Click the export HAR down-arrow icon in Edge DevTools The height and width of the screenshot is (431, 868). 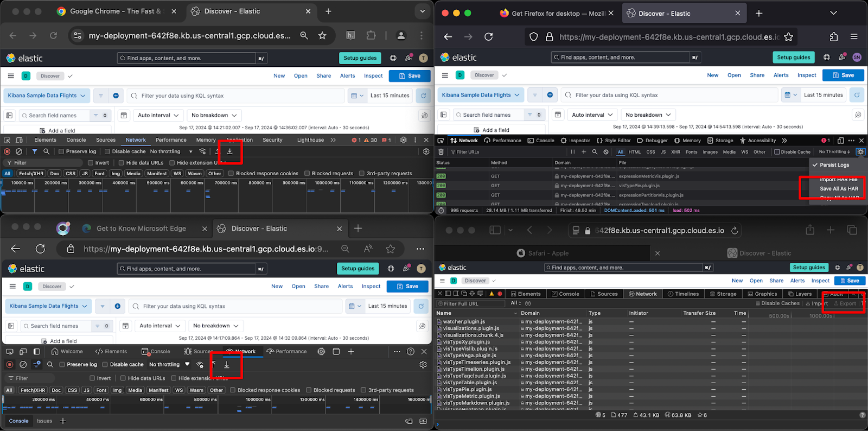pyautogui.click(x=227, y=365)
